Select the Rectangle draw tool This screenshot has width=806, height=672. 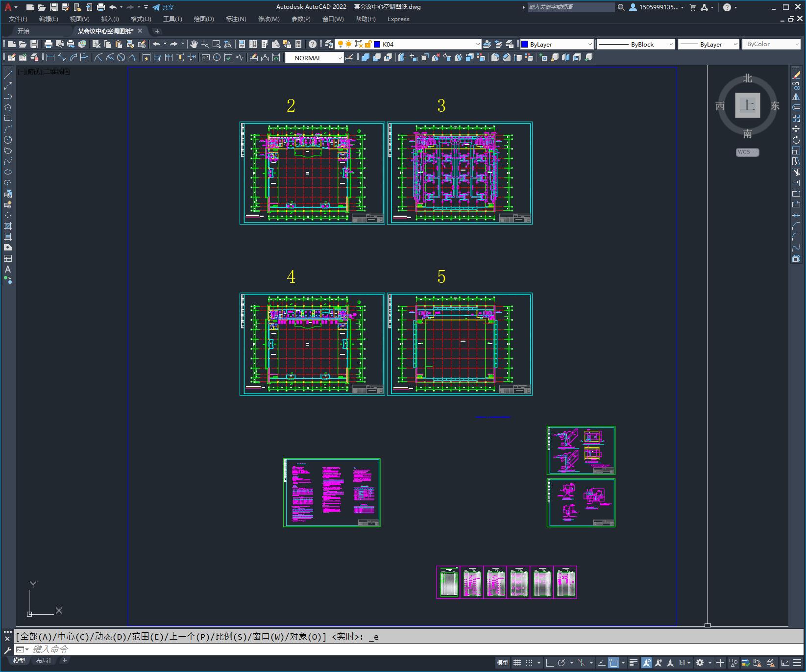tap(8, 118)
